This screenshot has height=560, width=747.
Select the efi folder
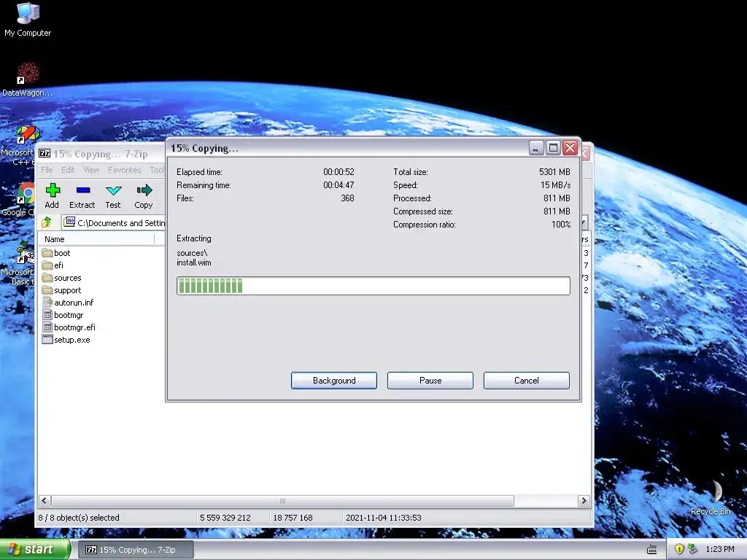click(53, 265)
